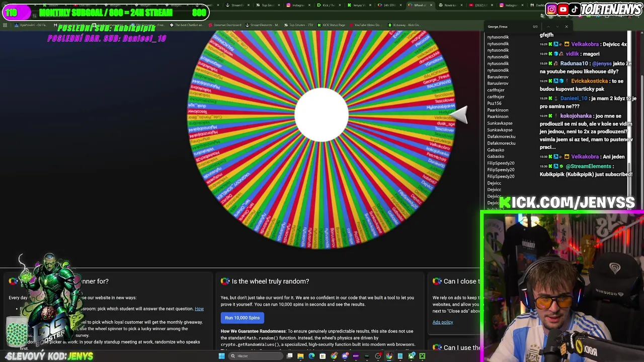Image resolution: width=644 pixels, height=362 pixels.
Task: Open the Kickaway bookmark
Action: point(405,25)
